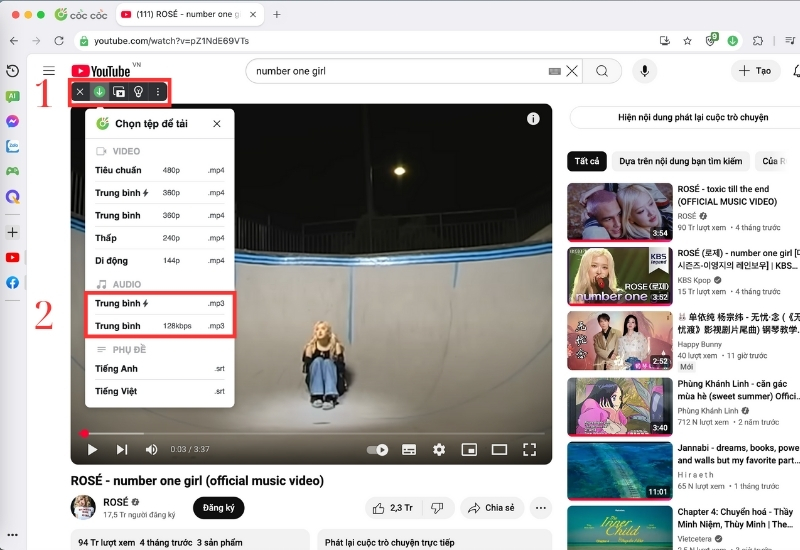Image resolution: width=800 pixels, height=550 pixels.
Task: Skip to the next video
Action: 121,449
